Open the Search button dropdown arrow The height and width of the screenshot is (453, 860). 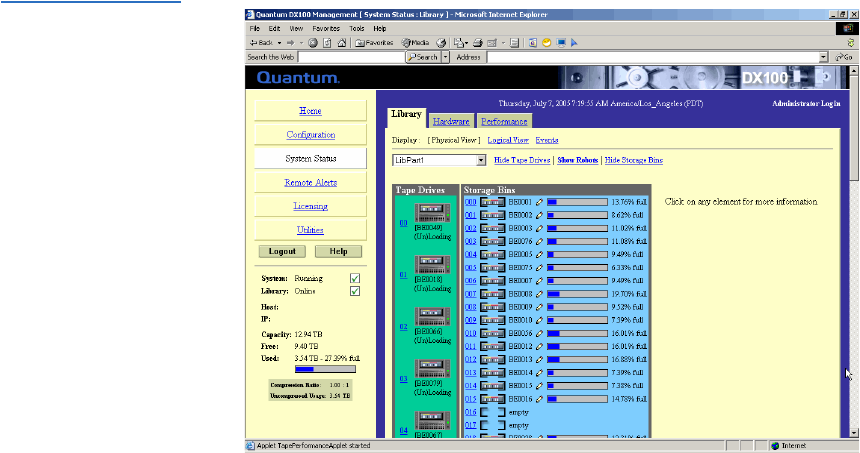point(445,57)
